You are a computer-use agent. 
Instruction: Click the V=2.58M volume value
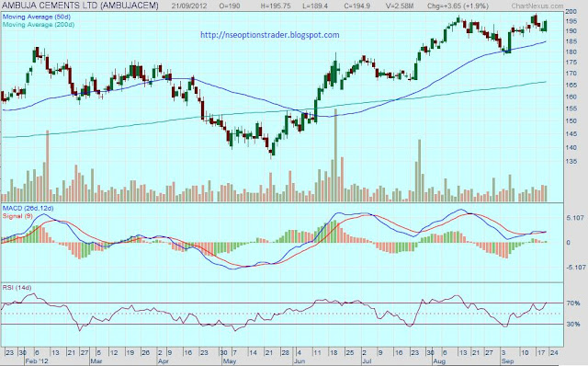(401, 6)
